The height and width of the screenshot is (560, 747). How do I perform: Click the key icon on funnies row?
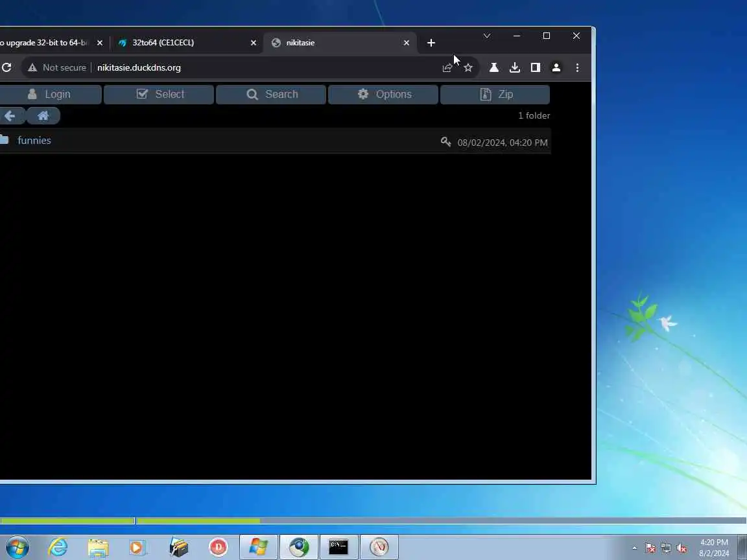click(x=446, y=142)
